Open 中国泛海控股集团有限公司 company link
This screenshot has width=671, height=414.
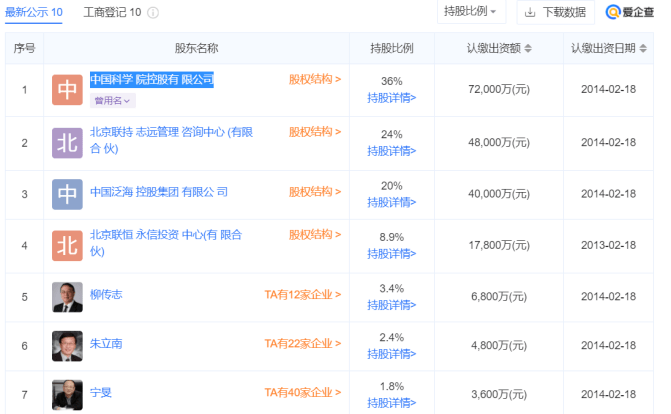point(159,192)
